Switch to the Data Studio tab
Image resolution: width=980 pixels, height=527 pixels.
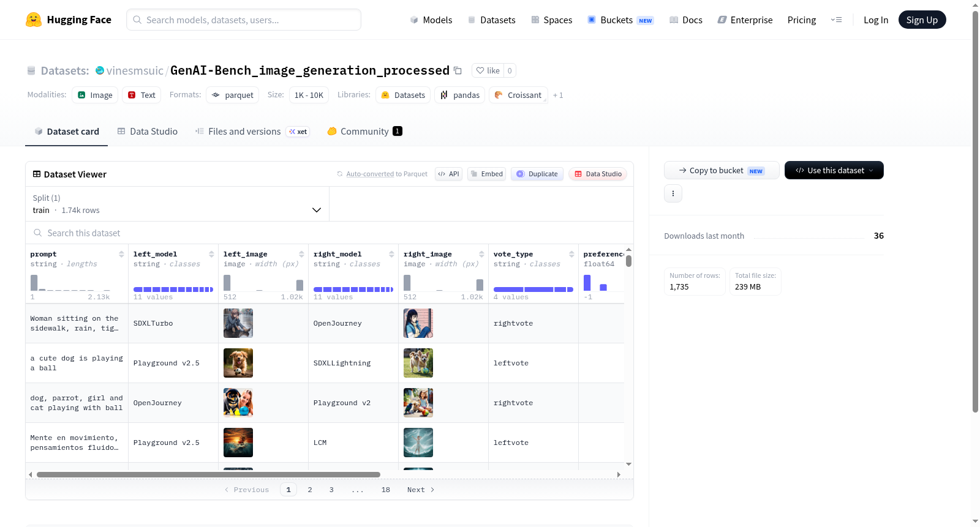tap(148, 131)
